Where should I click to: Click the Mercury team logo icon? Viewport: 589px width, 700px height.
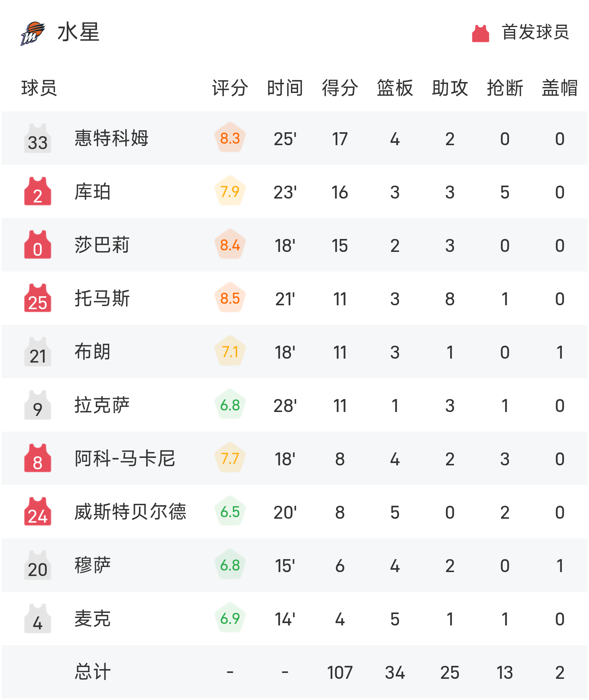coord(33,33)
